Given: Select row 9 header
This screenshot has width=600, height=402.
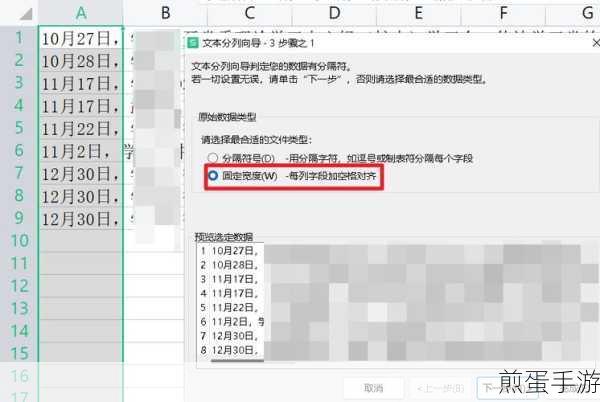Looking at the screenshot, I should tap(19, 218).
